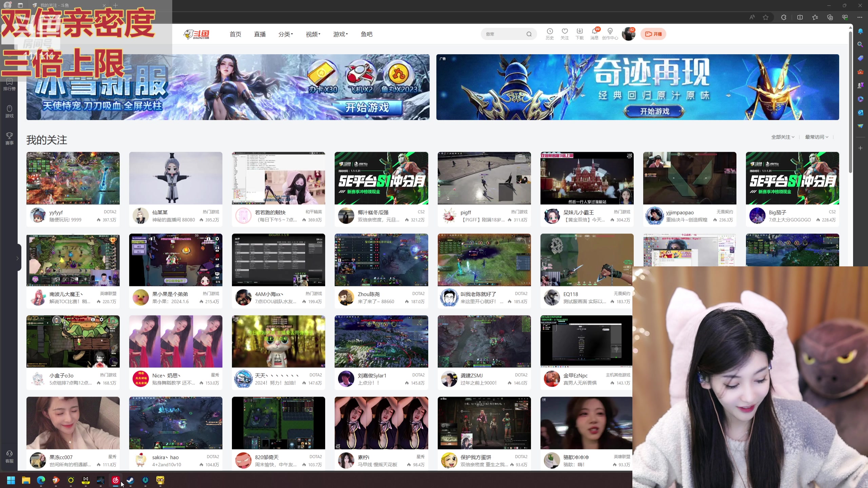
Task: Click the 开播 broadcast button
Action: [x=653, y=34]
